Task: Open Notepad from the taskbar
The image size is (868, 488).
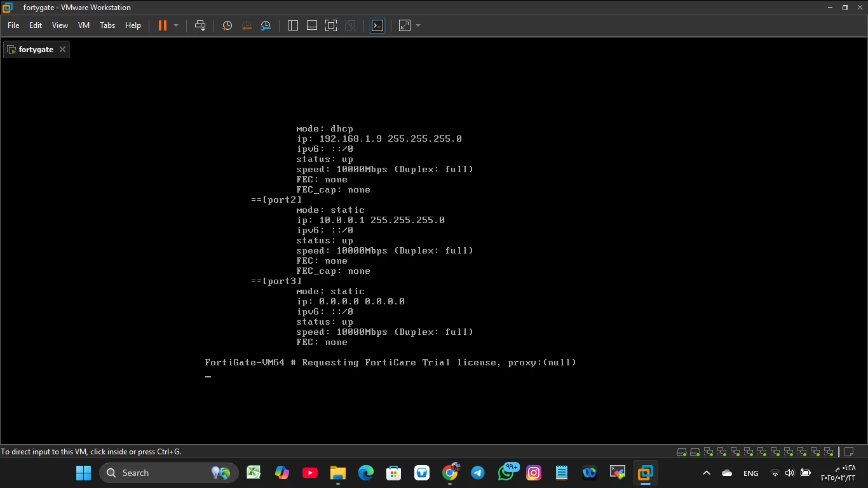Action: pyautogui.click(x=562, y=473)
